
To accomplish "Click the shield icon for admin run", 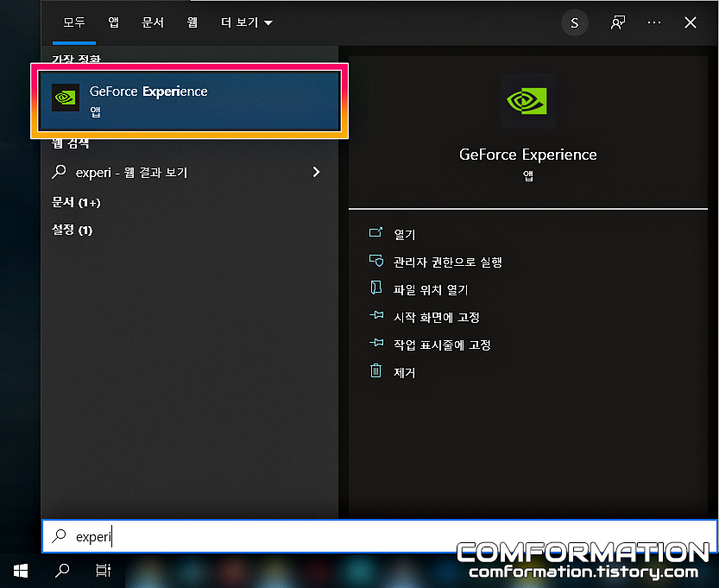I will tap(376, 261).
